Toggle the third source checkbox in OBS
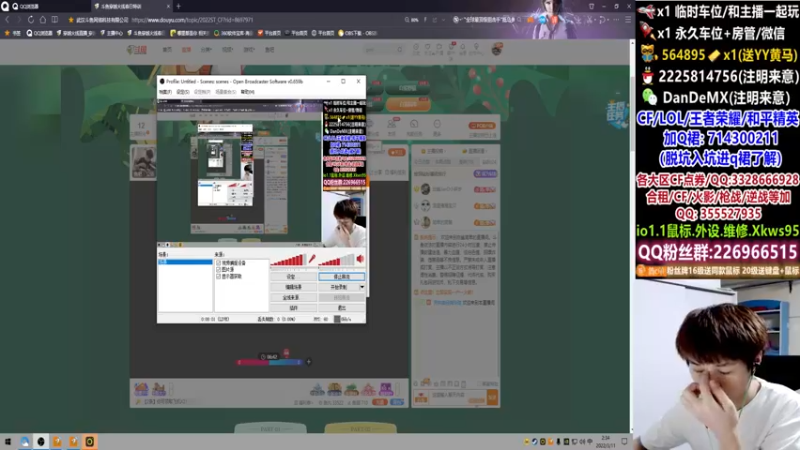Screen dimensions: 800x450 [218, 276]
